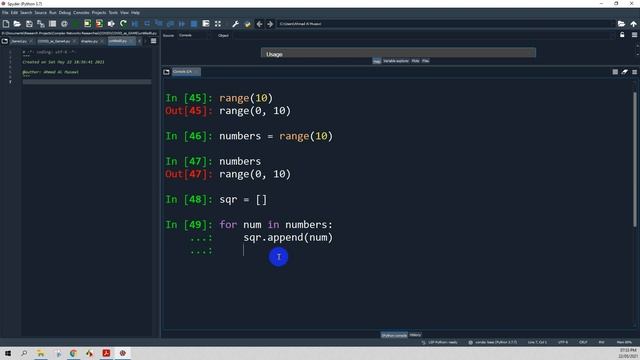This screenshot has height=360, width=640.
Task: Switch to the Plots pane tab
Action: 416,61
